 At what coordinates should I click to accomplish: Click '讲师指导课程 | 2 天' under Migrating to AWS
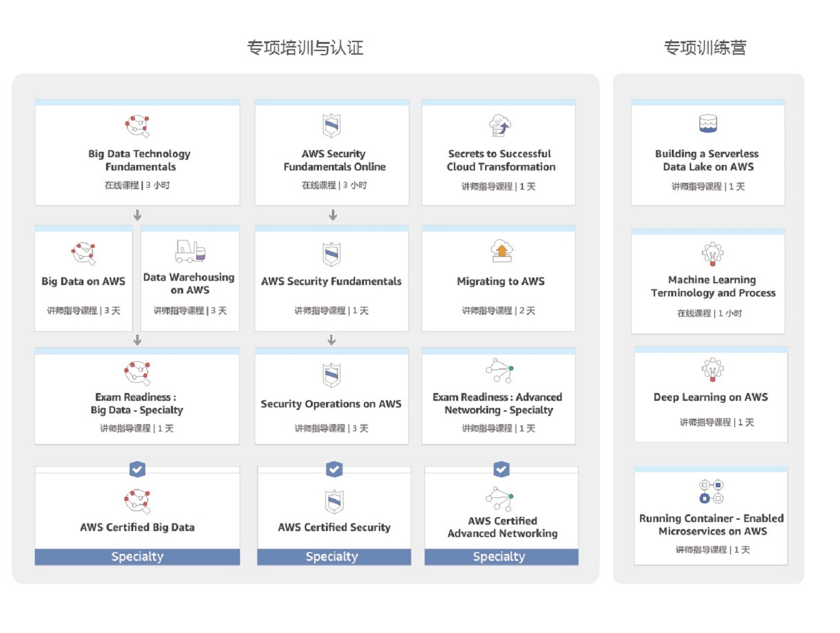498,311
